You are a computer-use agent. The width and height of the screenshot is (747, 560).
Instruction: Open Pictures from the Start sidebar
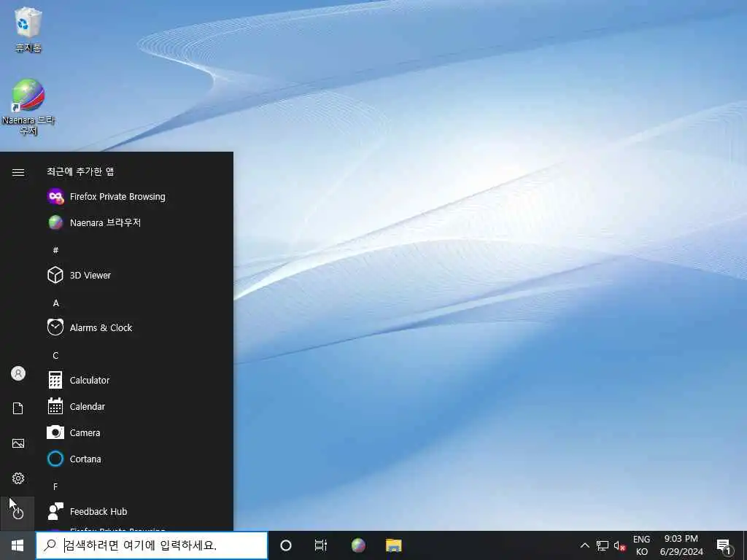click(18, 443)
